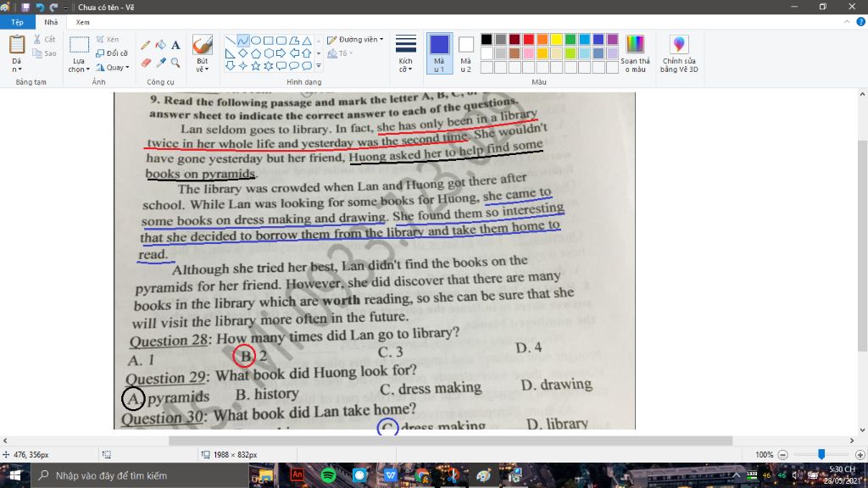Choose the Right arrow shape
Viewport: 868px width, 488px height.
281,53
